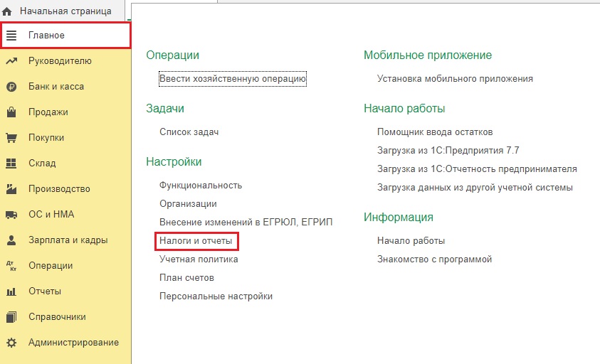Open the Знакомство с программой link
The width and height of the screenshot is (600, 364).
pyautogui.click(x=434, y=259)
